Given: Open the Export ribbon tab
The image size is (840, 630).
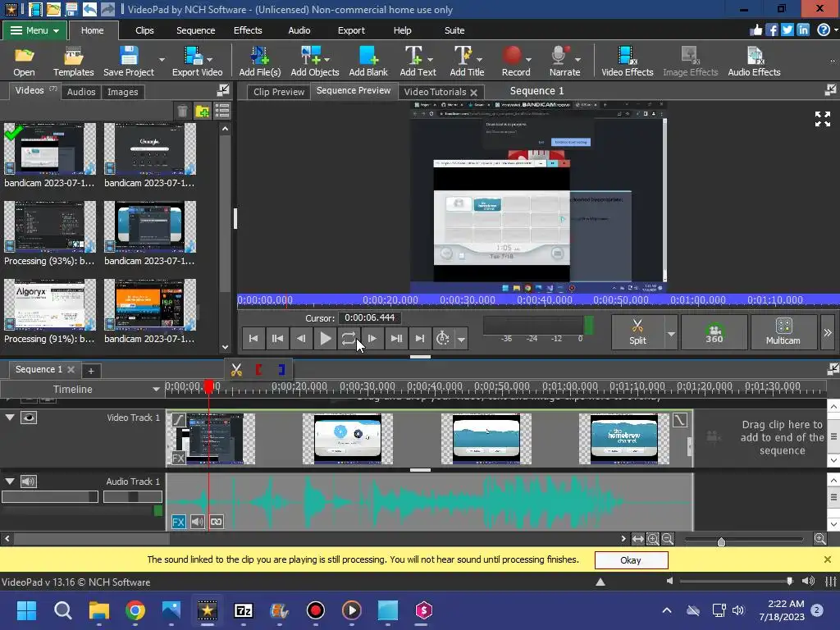Looking at the screenshot, I should (x=351, y=30).
